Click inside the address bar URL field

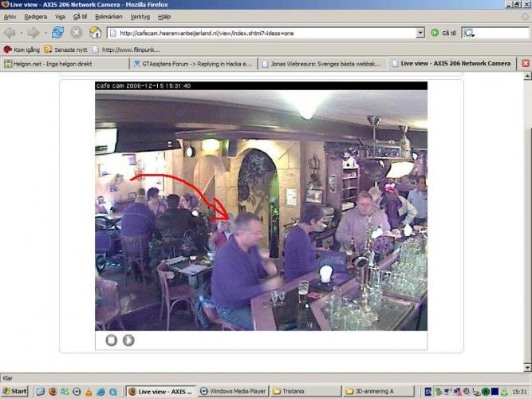(263, 33)
